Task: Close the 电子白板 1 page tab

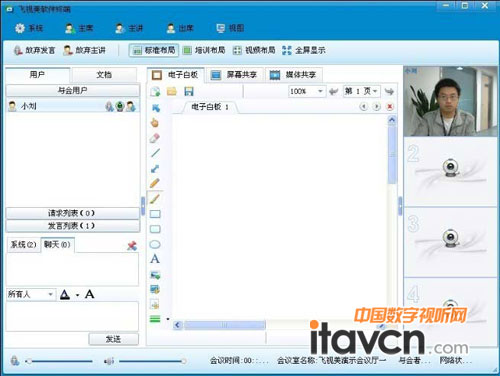Action: pos(390,107)
